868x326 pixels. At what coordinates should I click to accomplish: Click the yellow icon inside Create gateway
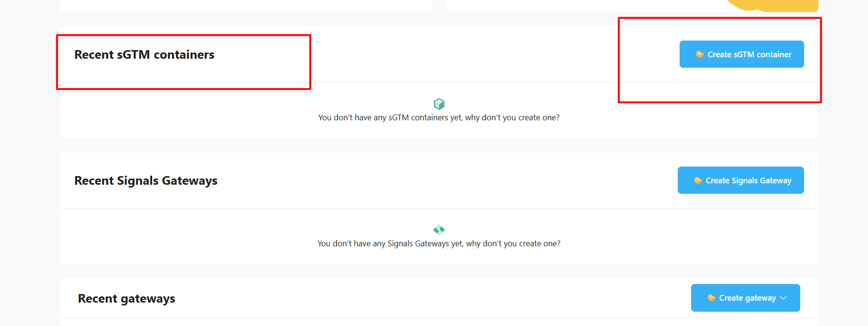(711, 298)
